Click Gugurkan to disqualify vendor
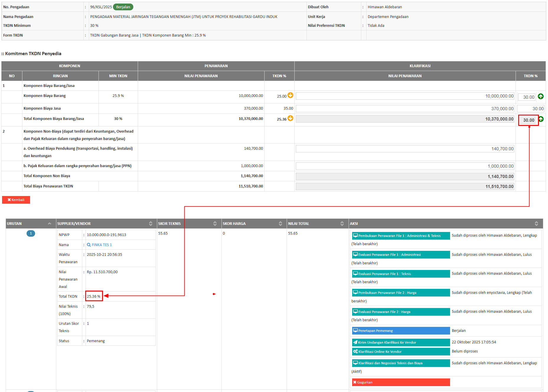Screen dimensions: 548x392 [x=401, y=382]
